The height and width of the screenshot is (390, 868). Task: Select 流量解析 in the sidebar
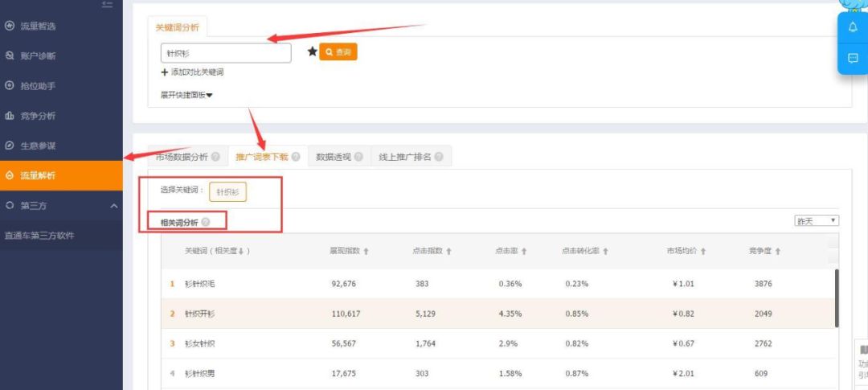[x=61, y=175]
